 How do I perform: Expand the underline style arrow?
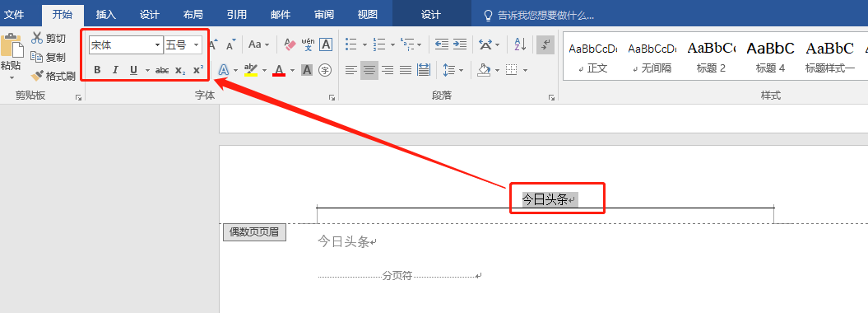pyautogui.click(x=147, y=70)
